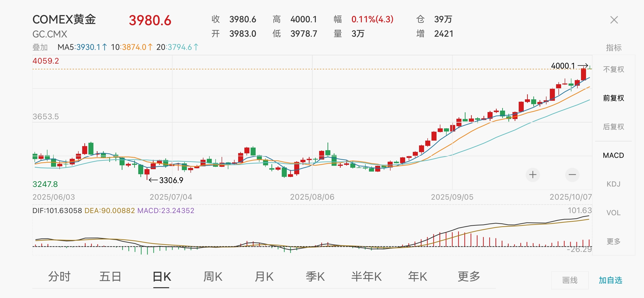This screenshot has height=298, width=644.
Task: Zoom out chart with minus button
Action: (x=572, y=174)
